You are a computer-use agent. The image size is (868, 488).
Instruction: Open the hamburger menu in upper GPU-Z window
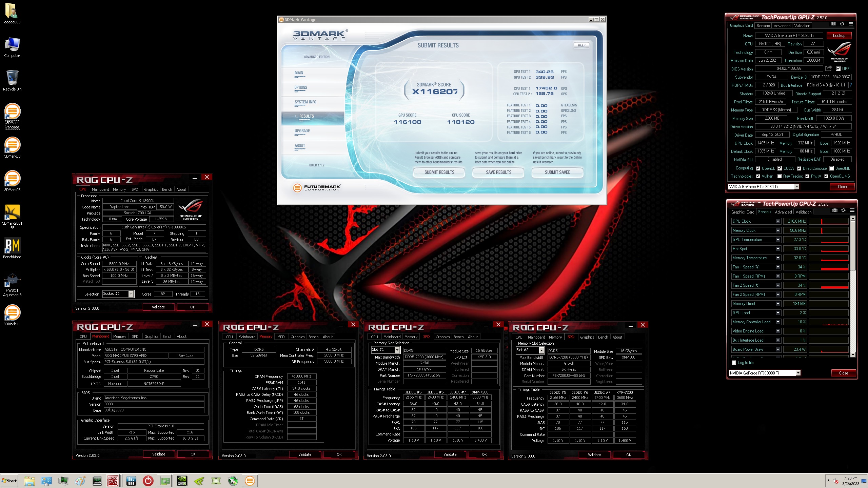[x=851, y=24]
